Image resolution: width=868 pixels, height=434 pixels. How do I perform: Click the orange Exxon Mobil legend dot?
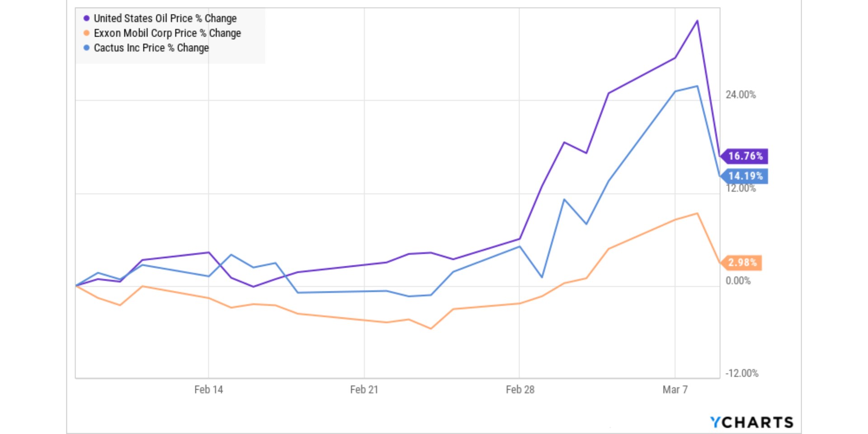86,33
